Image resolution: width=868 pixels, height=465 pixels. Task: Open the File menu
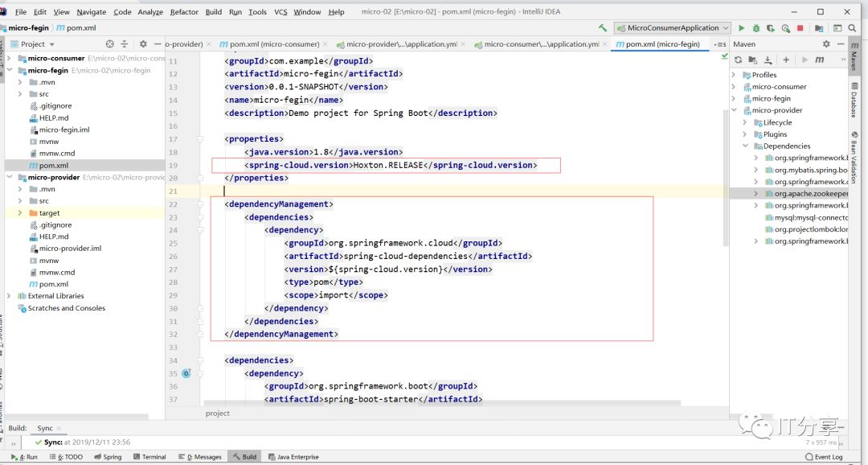click(20, 11)
